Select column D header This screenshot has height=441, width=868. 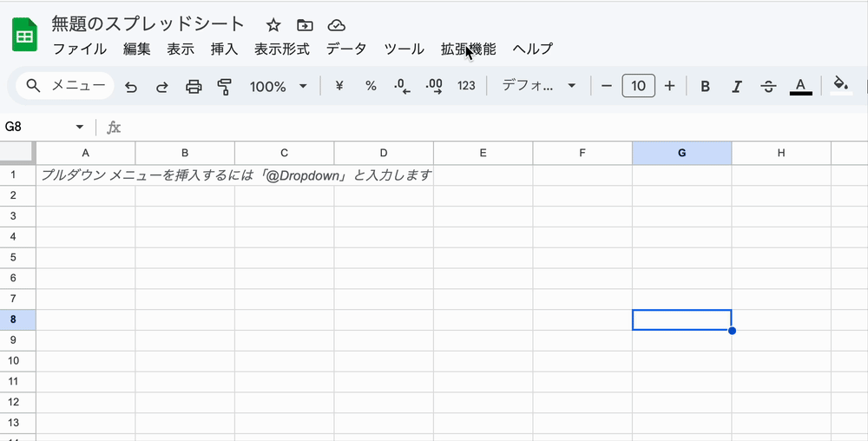pyautogui.click(x=384, y=154)
